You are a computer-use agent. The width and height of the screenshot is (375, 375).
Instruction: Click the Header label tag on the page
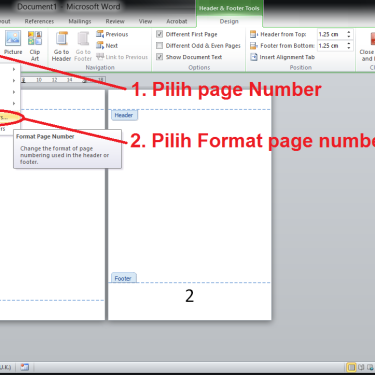(x=124, y=115)
